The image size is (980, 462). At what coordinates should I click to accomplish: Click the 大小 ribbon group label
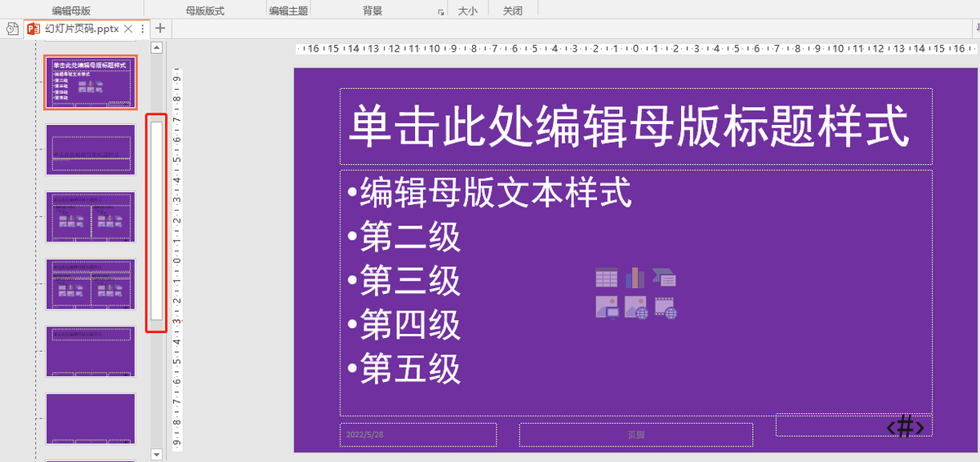coord(467,11)
